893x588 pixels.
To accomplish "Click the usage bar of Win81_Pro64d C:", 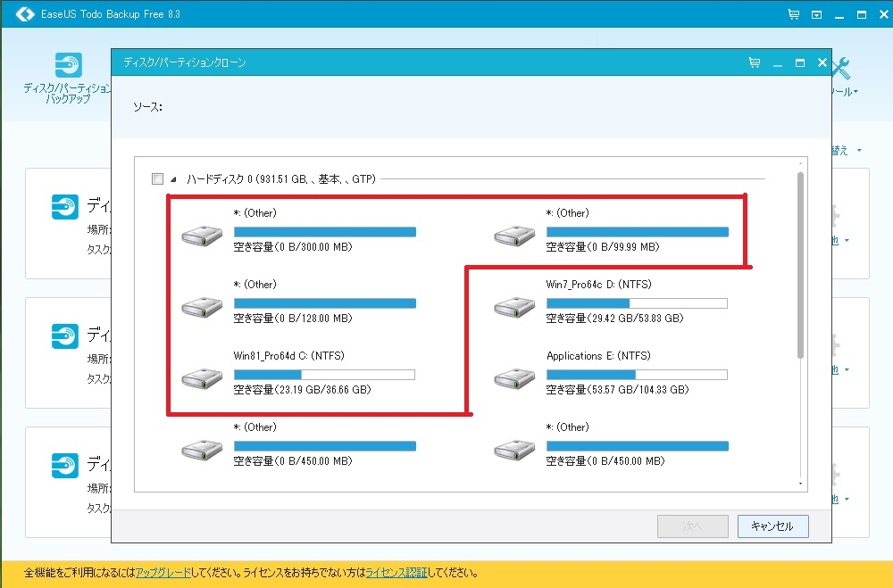I will 325,375.
